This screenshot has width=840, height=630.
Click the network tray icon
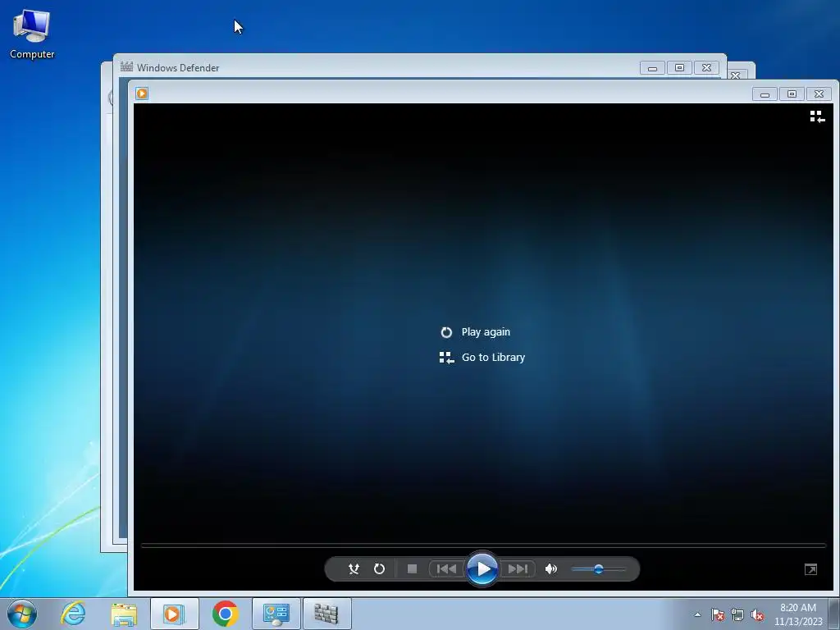click(x=737, y=614)
